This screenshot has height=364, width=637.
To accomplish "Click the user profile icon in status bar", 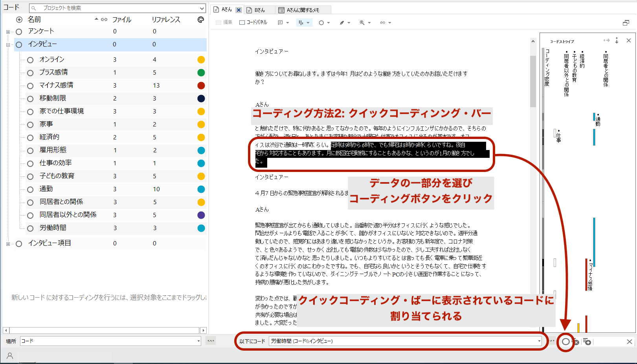I will [x=10, y=356].
